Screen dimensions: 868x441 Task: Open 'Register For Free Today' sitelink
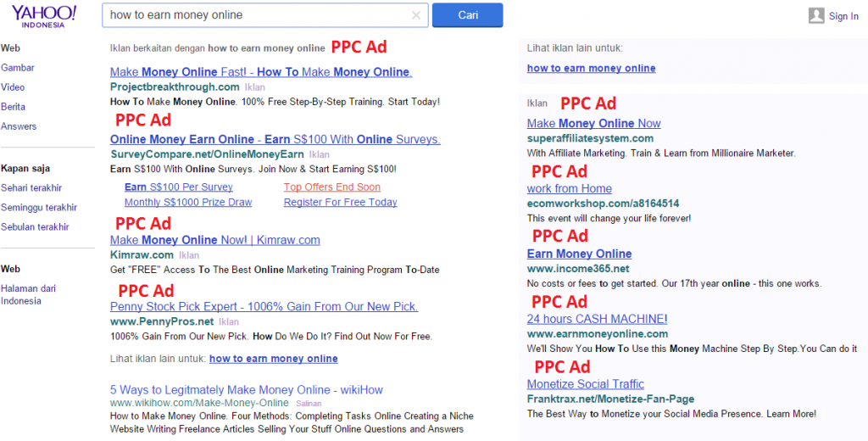point(341,202)
